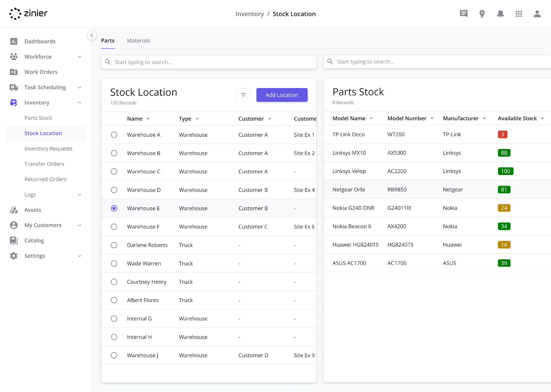This screenshot has height=392, width=551.
Task: Click the Assets cubes icon
Action: click(x=14, y=210)
